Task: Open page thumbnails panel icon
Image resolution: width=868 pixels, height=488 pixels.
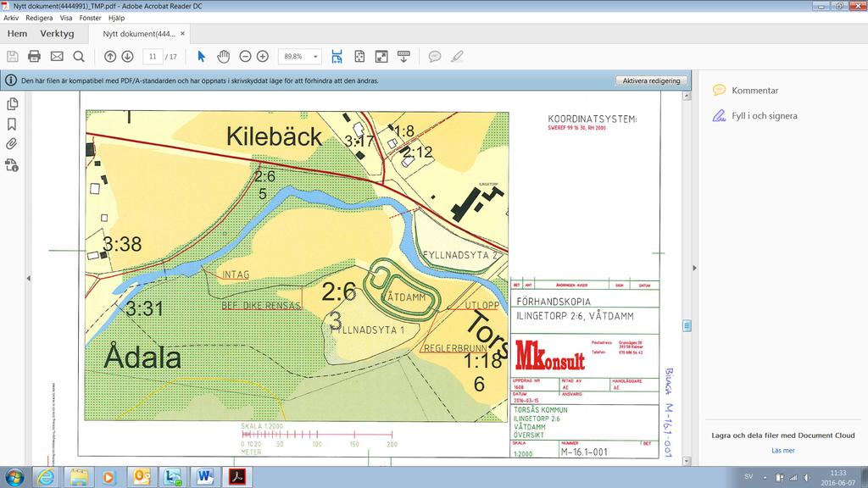Action: 12,104
